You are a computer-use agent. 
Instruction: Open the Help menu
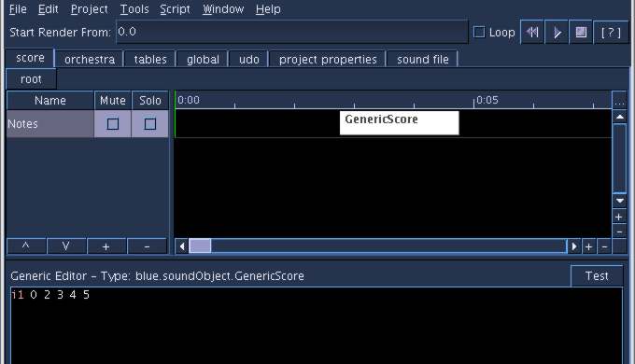pos(268,9)
